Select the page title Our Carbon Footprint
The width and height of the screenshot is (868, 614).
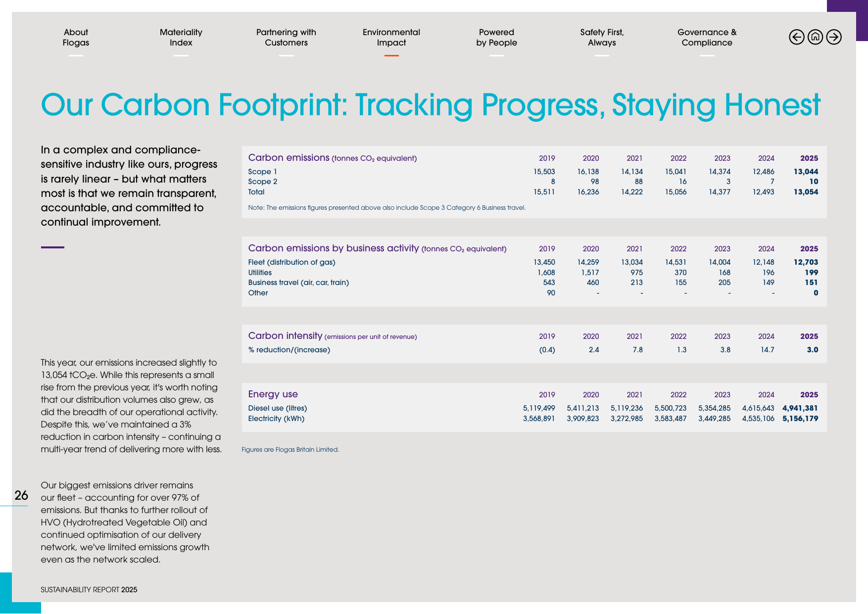tap(431, 105)
